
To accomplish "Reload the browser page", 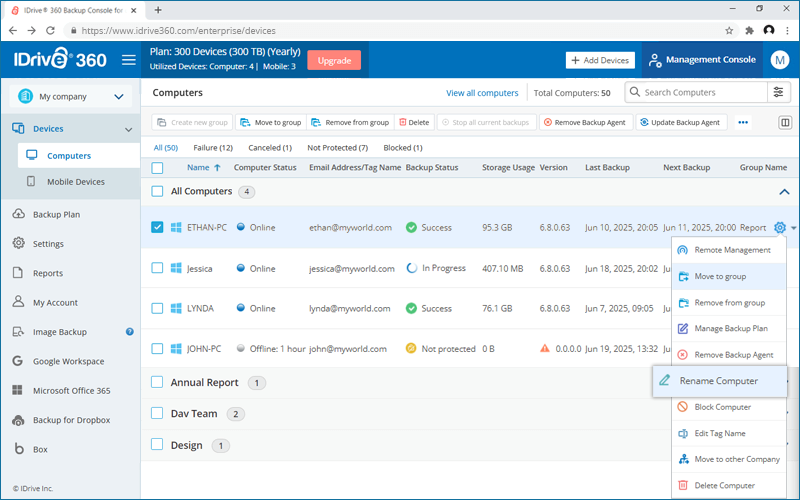I will [50, 31].
